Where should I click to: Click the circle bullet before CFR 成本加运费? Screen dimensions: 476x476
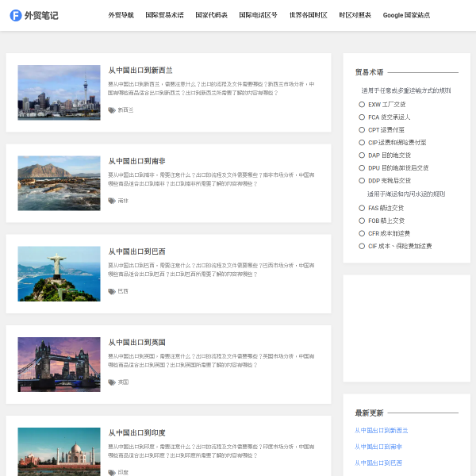(362, 233)
